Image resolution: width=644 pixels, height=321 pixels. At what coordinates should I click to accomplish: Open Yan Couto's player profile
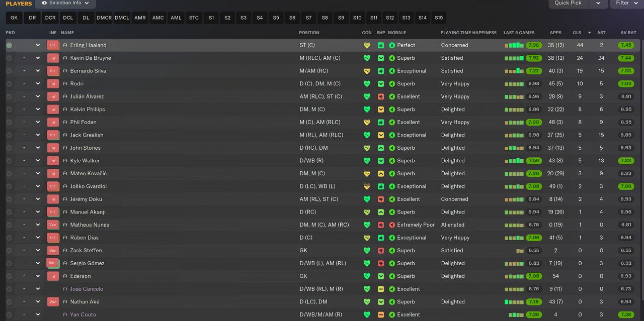[83, 314]
